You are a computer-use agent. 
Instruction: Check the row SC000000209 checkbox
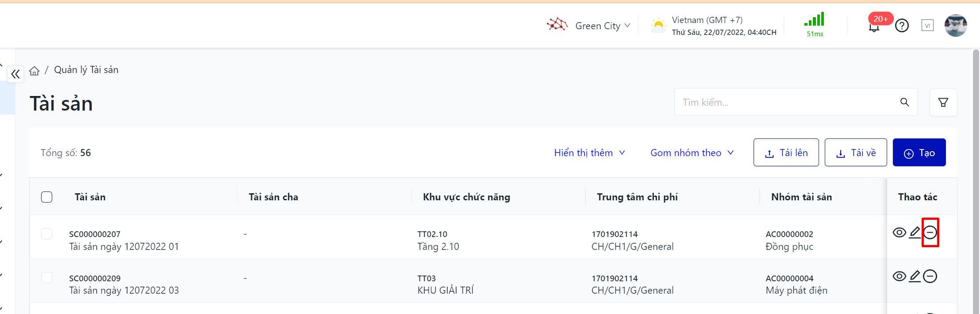pyautogui.click(x=47, y=277)
